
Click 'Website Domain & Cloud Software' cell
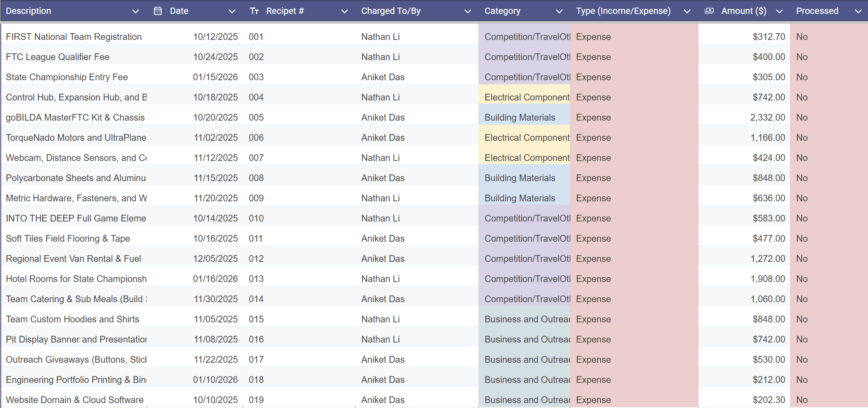click(75, 400)
